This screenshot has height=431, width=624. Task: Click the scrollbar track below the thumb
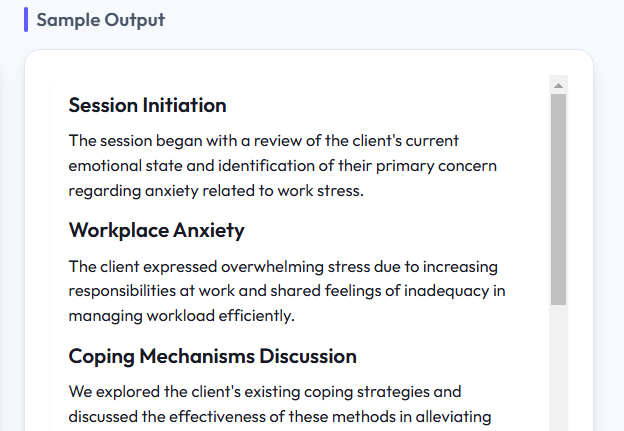tap(558, 368)
